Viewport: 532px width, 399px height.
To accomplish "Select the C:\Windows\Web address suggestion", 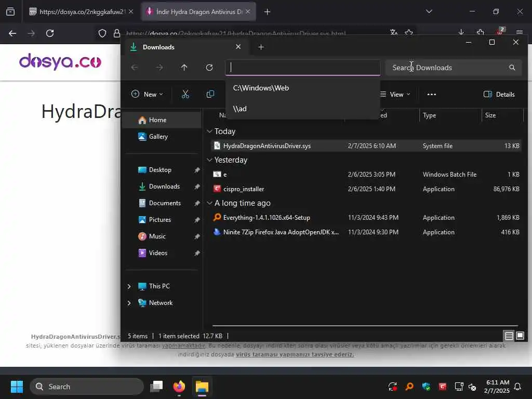I will point(303,88).
